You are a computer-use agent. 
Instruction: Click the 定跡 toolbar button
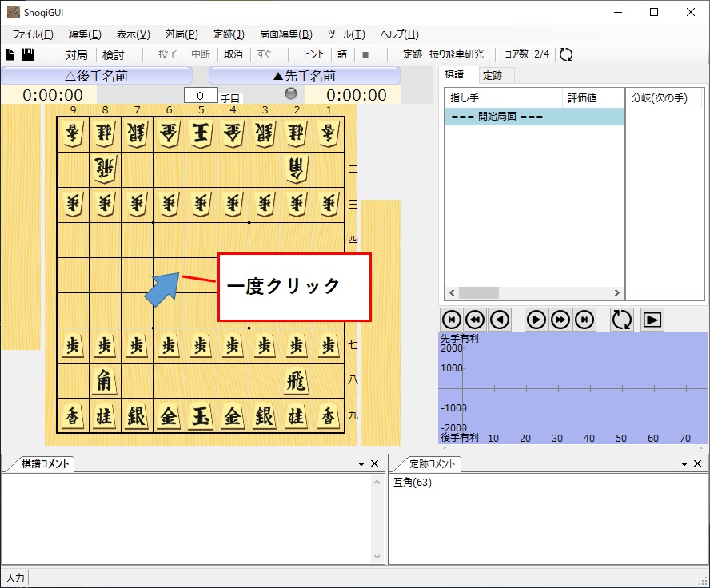412,54
